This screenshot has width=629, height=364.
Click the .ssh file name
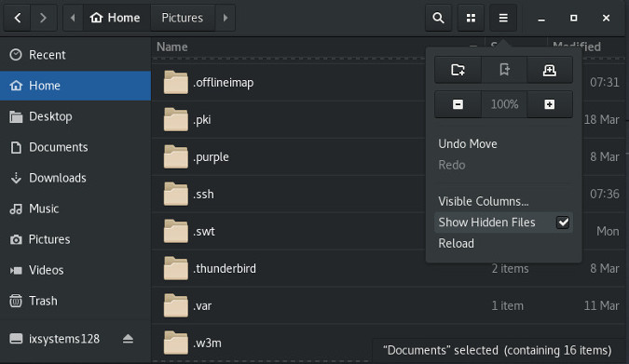[203, 195]
